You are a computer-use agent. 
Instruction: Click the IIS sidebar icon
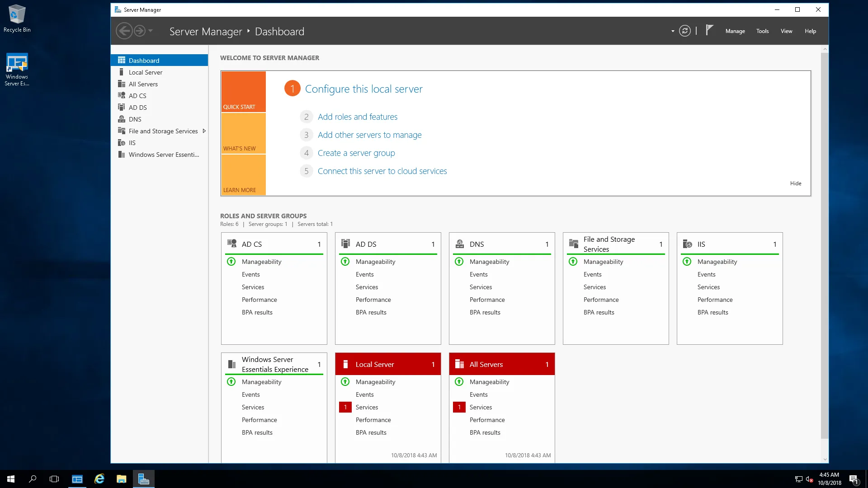[122, 142]
